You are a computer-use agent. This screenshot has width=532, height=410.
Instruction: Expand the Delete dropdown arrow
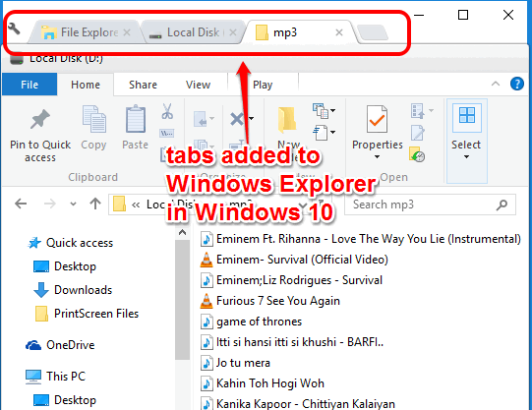[252, 118]
